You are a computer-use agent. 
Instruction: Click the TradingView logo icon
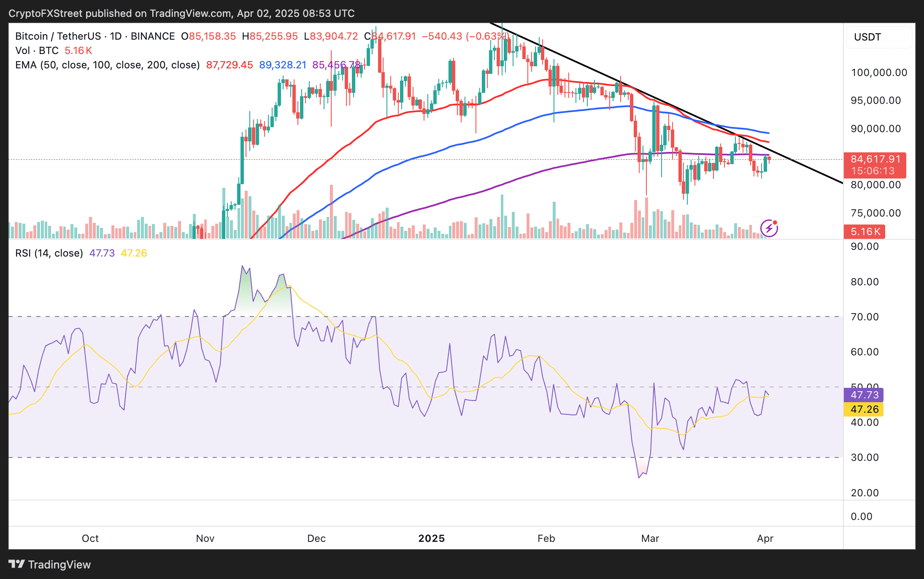pos(17,564)
